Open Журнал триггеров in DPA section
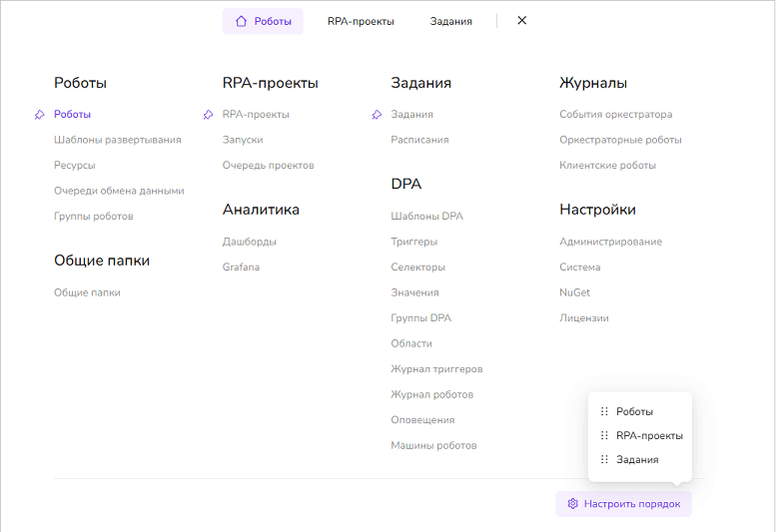 coord(436,369)
